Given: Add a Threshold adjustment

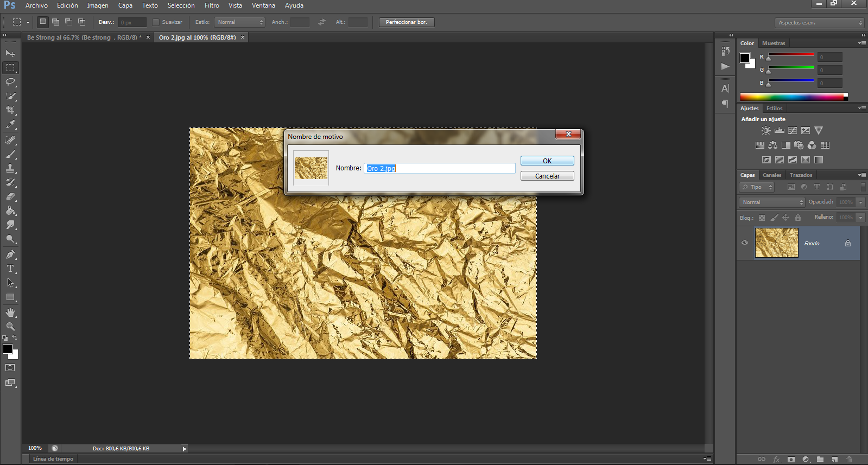Looking at the screenshot, I should click(793, 160).
